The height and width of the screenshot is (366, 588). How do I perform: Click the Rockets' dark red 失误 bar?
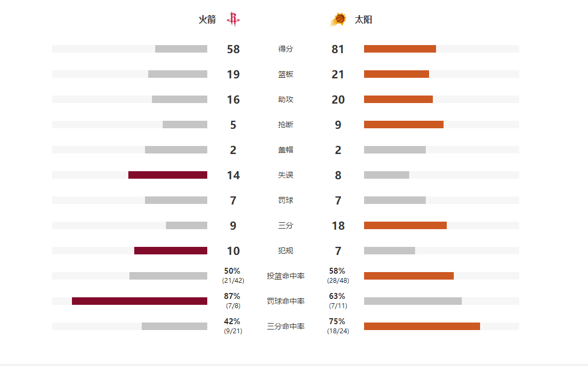click(x=168, y=175)
